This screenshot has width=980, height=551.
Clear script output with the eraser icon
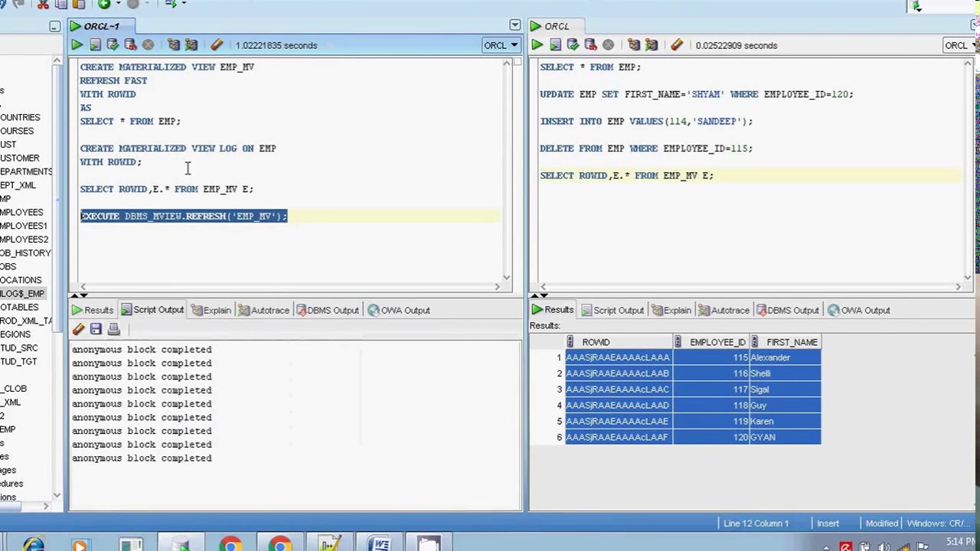coord(78,329)
